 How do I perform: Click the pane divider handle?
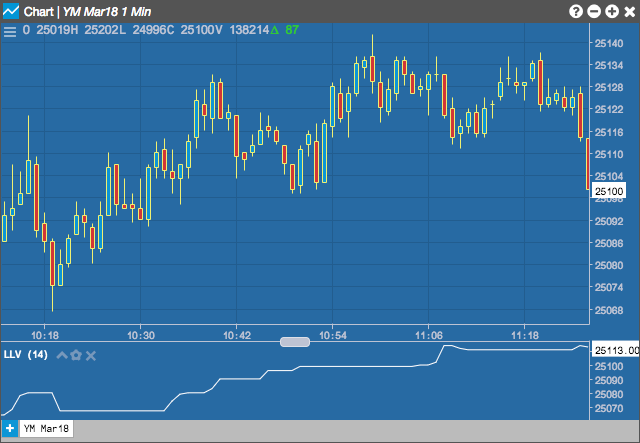coord(295,342)
